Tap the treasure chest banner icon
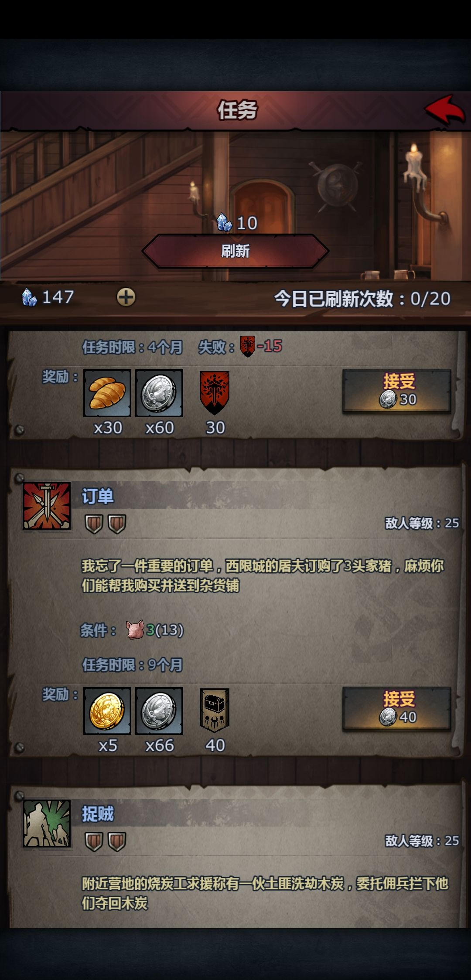 point(214,711)
